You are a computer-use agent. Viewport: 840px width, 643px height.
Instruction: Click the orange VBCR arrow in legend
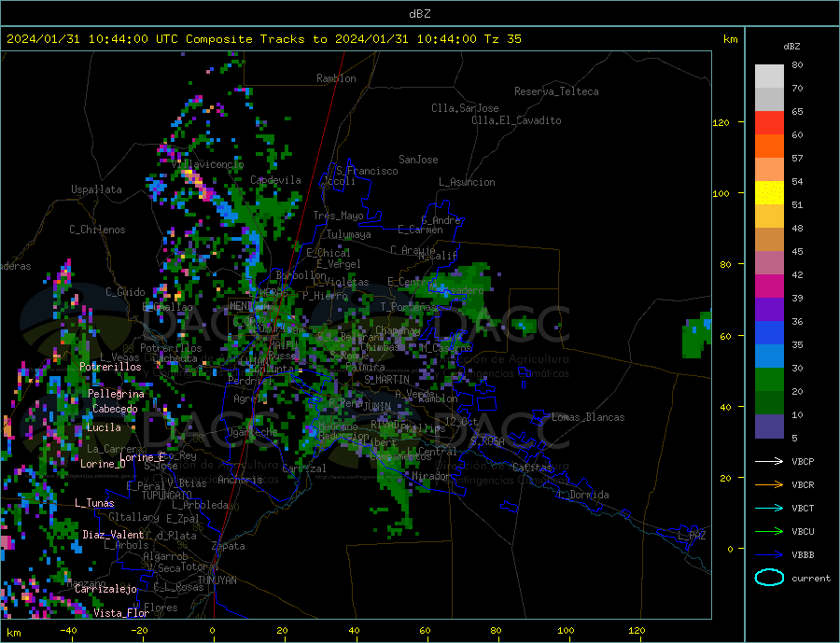[769, 485]
